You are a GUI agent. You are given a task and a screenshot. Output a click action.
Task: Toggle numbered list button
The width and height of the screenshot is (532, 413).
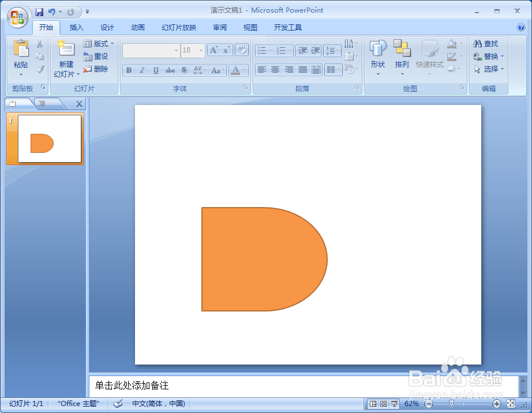281,51
